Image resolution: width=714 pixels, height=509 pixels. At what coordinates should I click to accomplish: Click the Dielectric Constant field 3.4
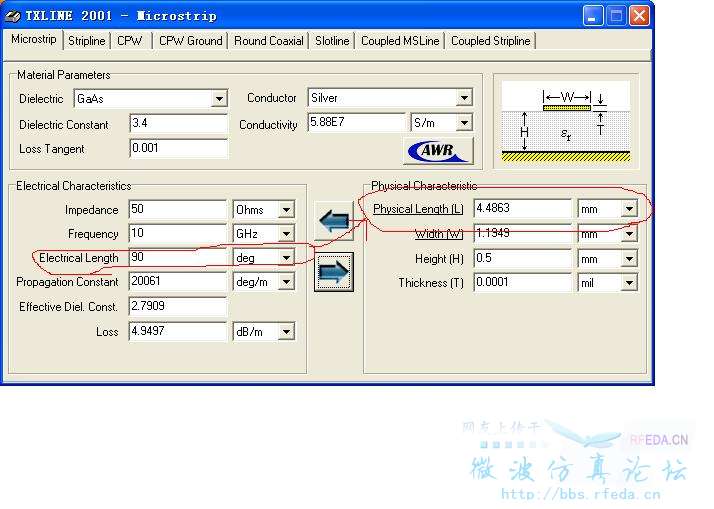click(x=178, y=123)
